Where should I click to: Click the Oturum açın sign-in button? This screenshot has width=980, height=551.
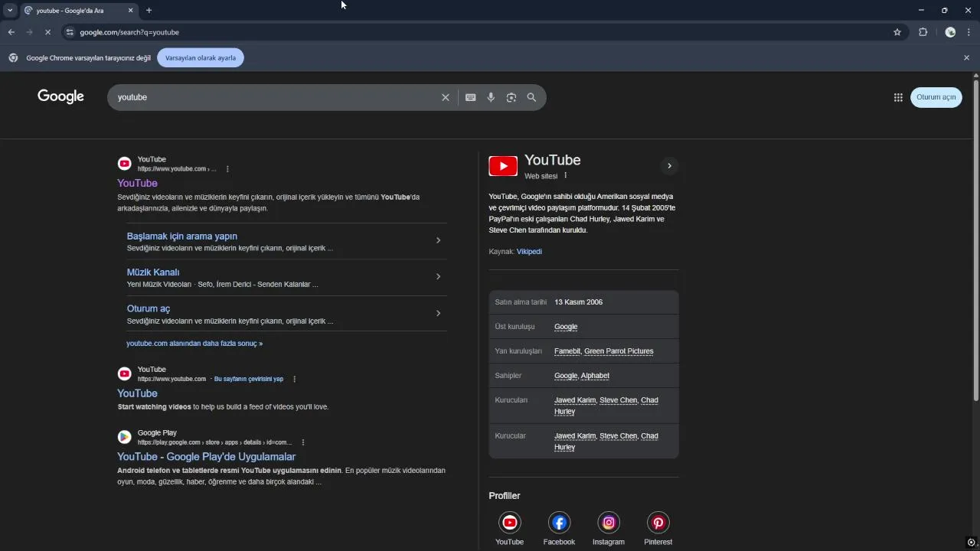coord(936,97)
